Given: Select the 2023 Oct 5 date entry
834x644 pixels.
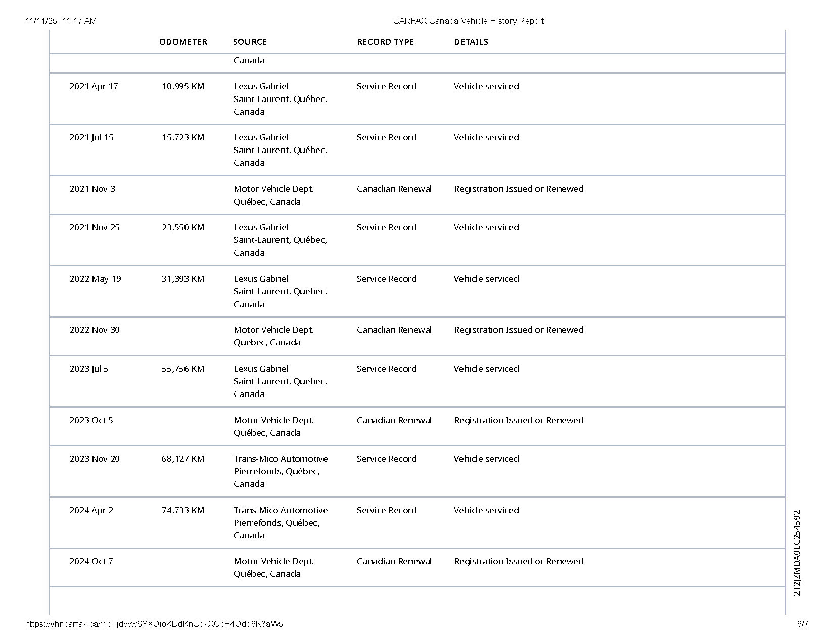Looking at the screenshot, I should pyautogui.click(x=91, y=420).
